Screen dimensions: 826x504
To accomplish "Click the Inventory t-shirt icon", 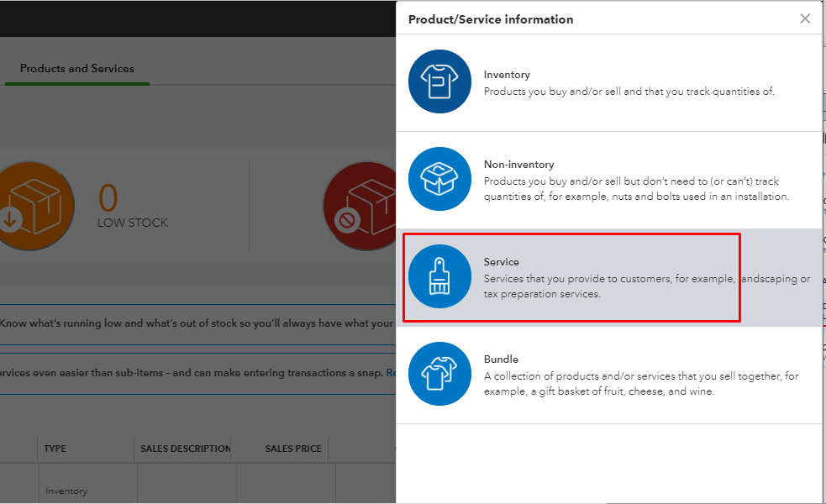I will (x=439, y=81).
